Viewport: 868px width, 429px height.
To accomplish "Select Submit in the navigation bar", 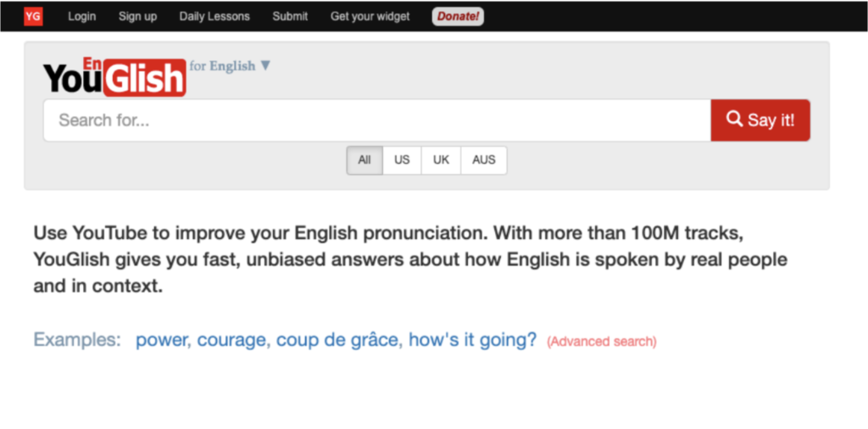I will click(290, 17).
